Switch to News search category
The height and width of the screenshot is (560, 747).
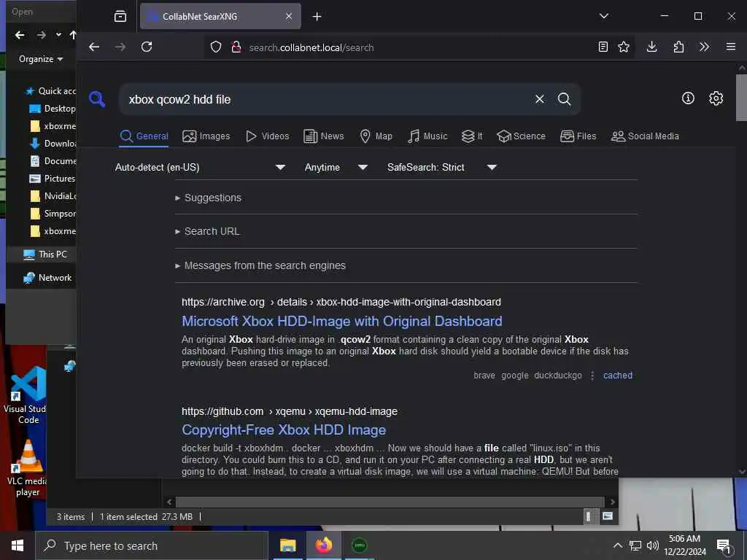[x=323, y=136]
